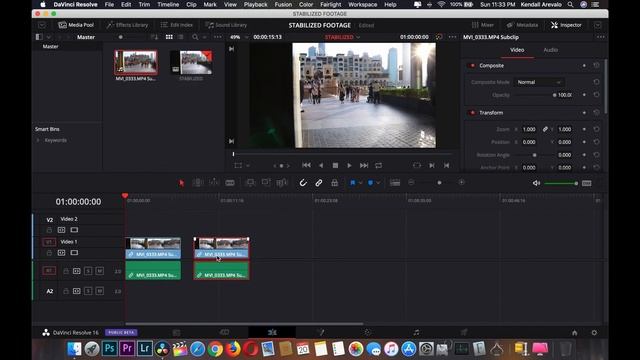640x360 pixels.
Task: Adjust the green volume slider
Action: pyautogui.click(x=561, y=184)
